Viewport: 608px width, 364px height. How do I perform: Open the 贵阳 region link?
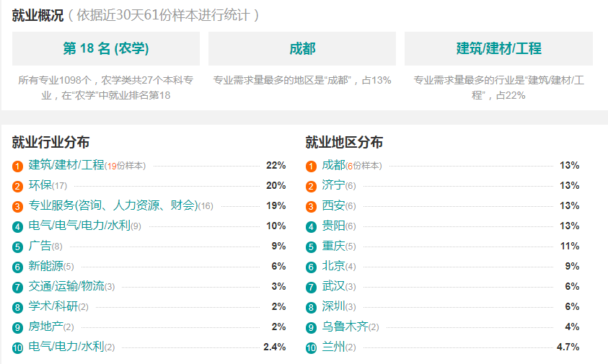coord(333,225)
